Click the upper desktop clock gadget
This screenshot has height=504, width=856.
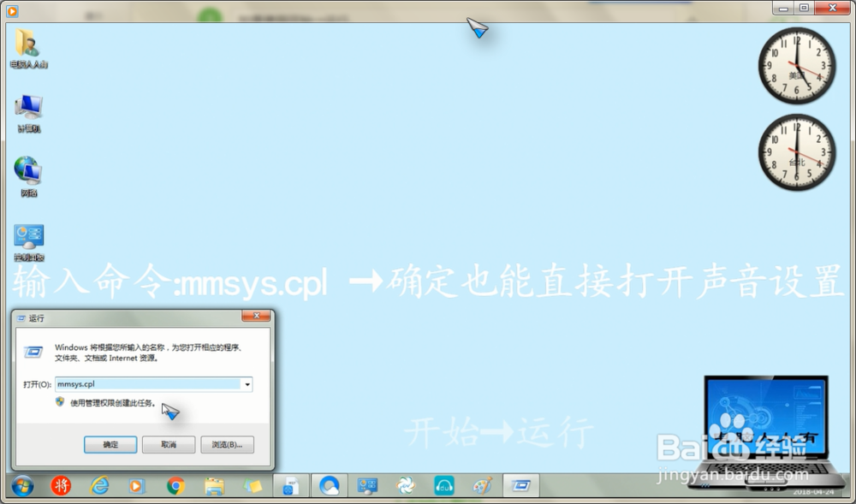tap(796, 66)
